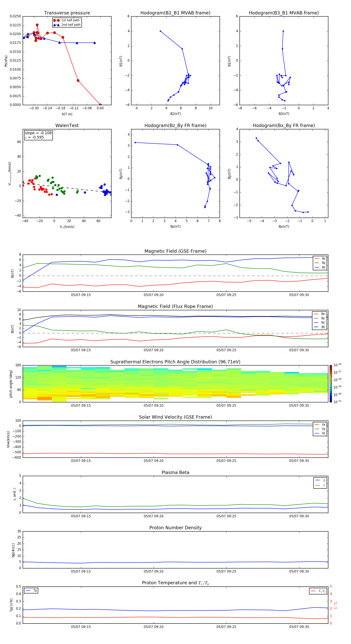The image size is (351, 644).
Task: Click the 'Magnetic Field (GSE Frame)' title
Action: (175, 251)
